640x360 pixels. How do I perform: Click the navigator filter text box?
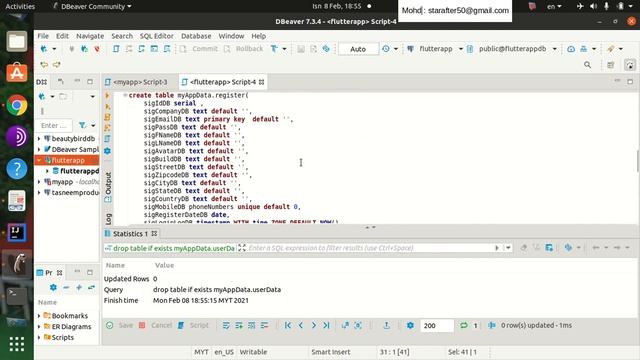coord(54,125)
